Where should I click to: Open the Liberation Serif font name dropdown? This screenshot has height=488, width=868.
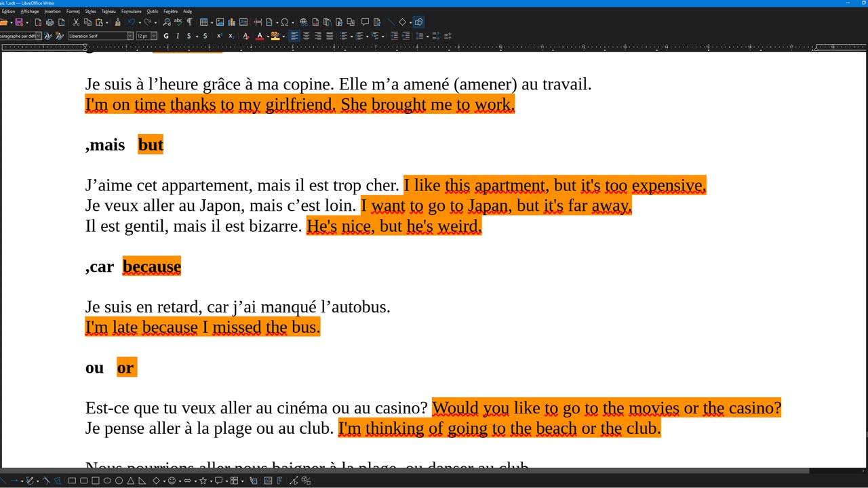130,36
